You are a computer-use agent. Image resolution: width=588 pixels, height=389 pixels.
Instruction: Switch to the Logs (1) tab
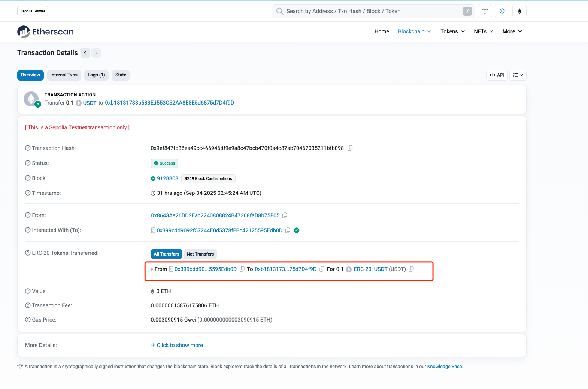coord(96,75)
